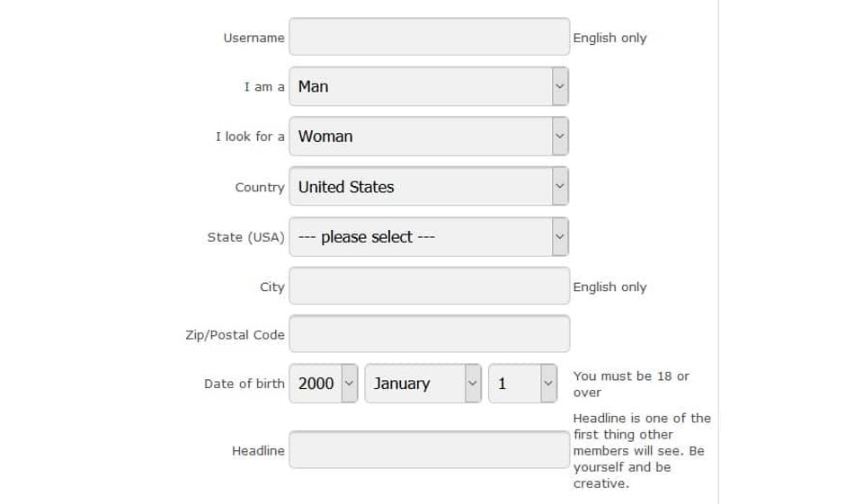Expand the State (USA) please select dropdown
This screenshot has width=863, height=504.
429,237
